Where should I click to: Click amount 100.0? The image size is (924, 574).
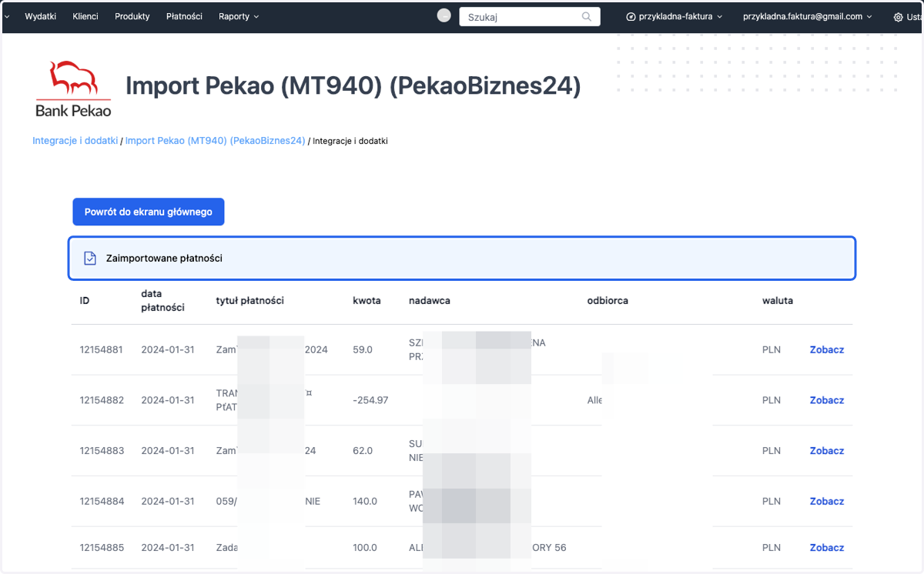click(365, 548)
